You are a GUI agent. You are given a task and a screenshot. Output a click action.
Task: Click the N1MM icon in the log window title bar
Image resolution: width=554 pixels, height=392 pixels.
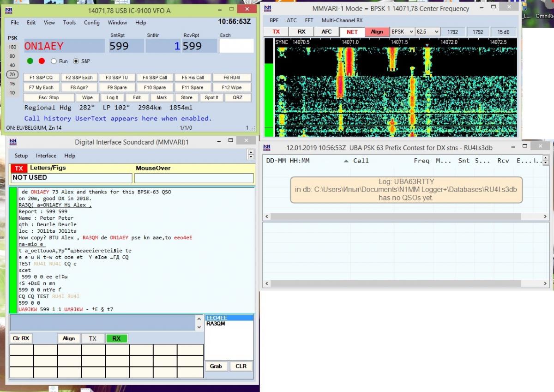click(267, 148)
